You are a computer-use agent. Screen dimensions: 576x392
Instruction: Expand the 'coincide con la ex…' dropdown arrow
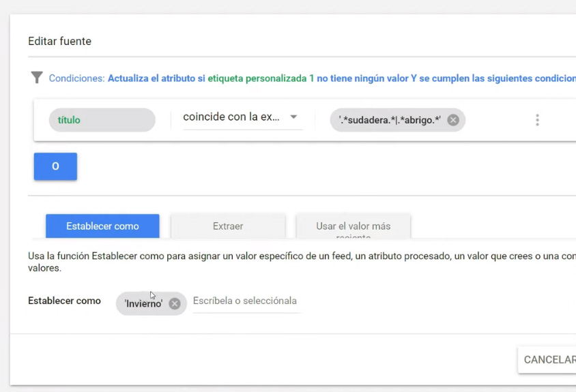293,117
